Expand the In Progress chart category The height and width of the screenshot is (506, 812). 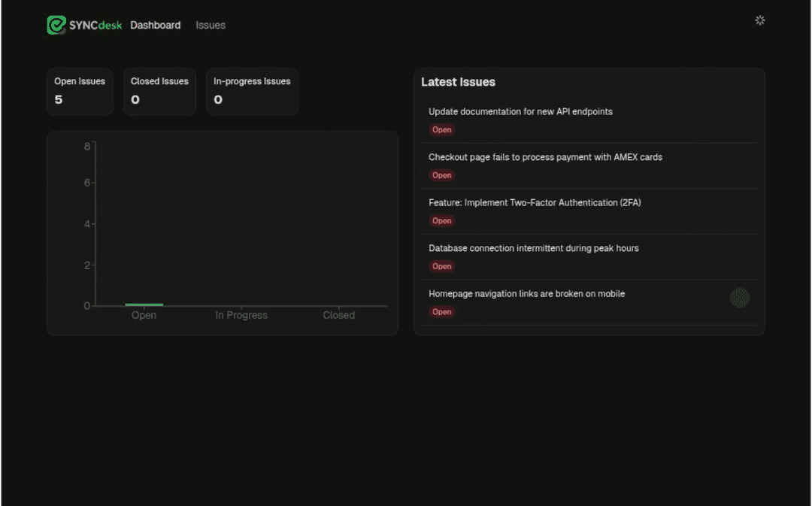[241, 315]
